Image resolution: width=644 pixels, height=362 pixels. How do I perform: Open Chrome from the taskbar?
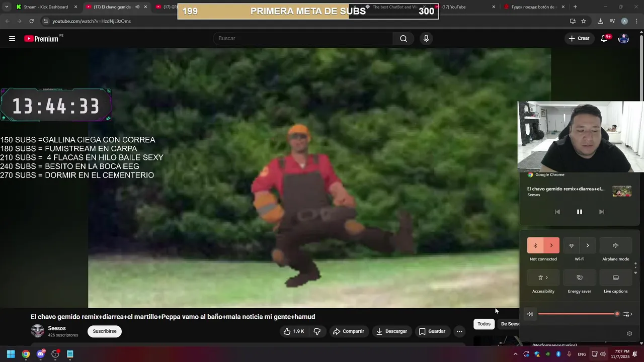tap(26, 354)
